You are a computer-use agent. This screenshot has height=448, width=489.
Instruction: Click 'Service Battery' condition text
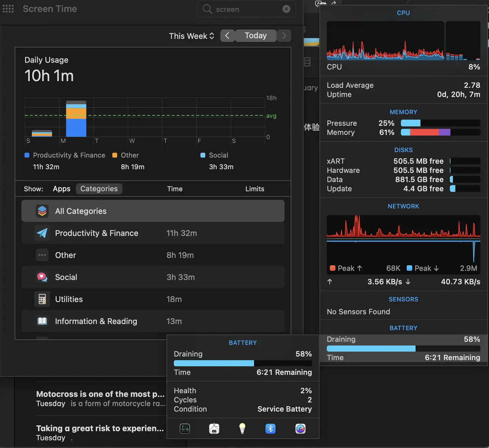coord(285,409)
